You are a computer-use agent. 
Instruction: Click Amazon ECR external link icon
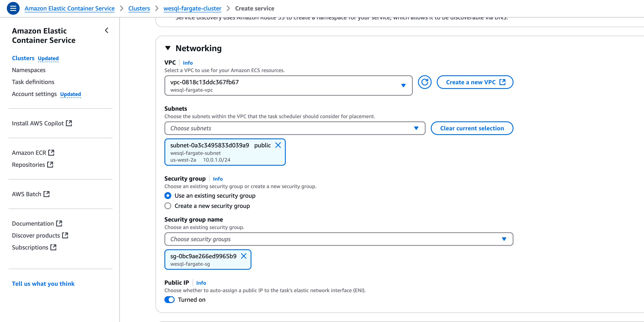click(51, 152)
